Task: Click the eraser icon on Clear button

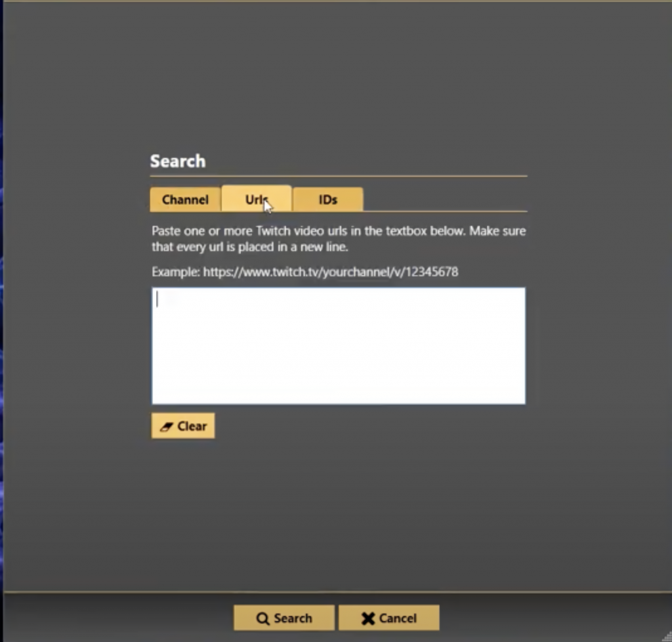Action: coord(166,427)
